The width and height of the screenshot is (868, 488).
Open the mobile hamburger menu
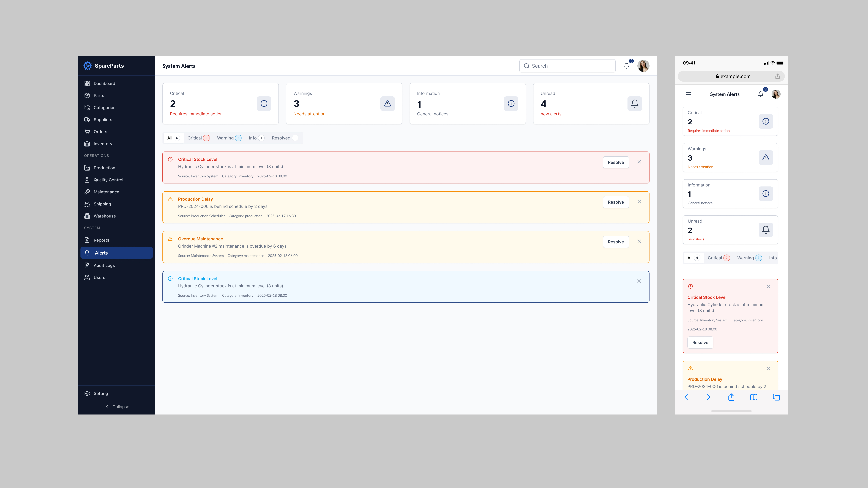[x=689, y=94]
